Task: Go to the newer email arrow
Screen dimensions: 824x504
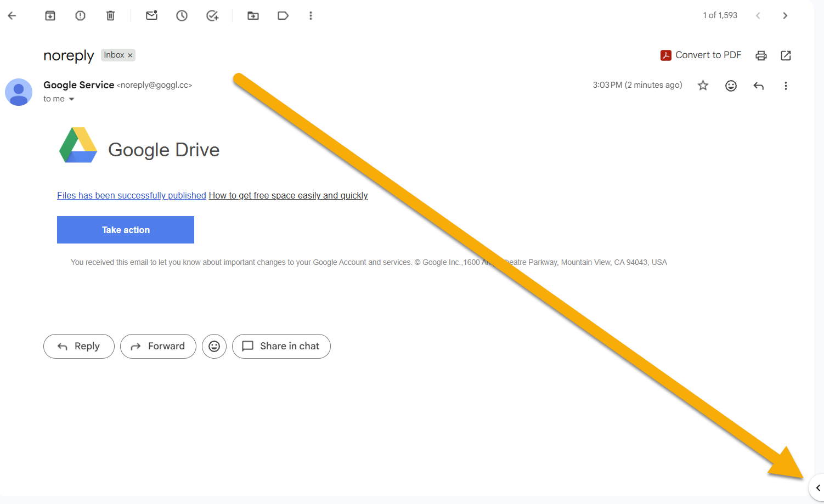Action: click(758, 15)
